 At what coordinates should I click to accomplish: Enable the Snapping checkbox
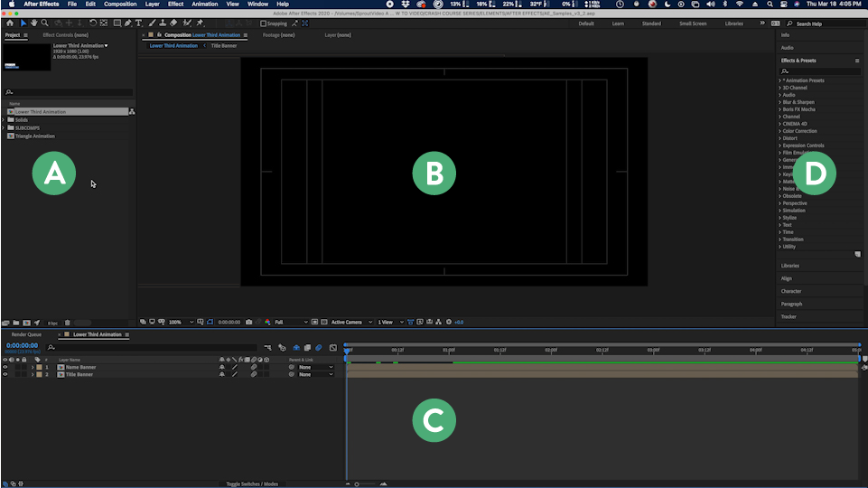click(263, 23)
